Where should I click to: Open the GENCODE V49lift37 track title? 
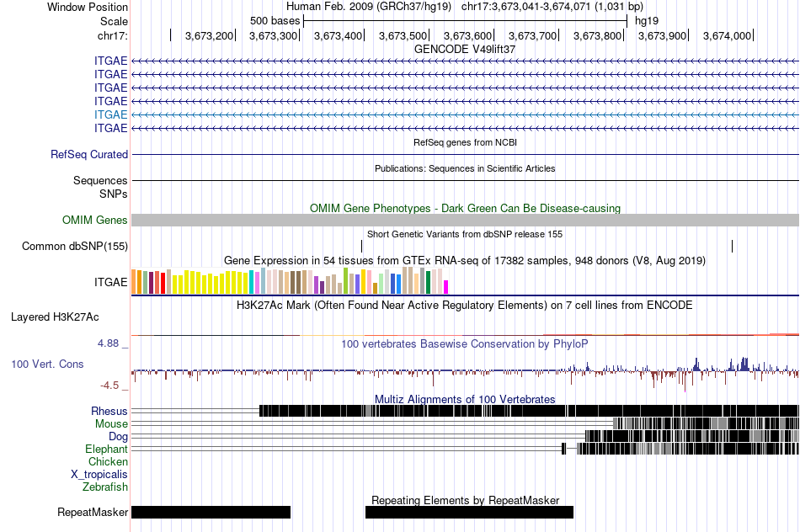point(465,49)
